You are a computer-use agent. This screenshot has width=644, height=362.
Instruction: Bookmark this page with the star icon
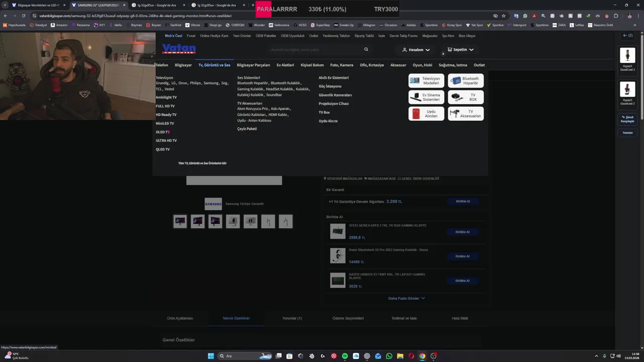point(504,16)
